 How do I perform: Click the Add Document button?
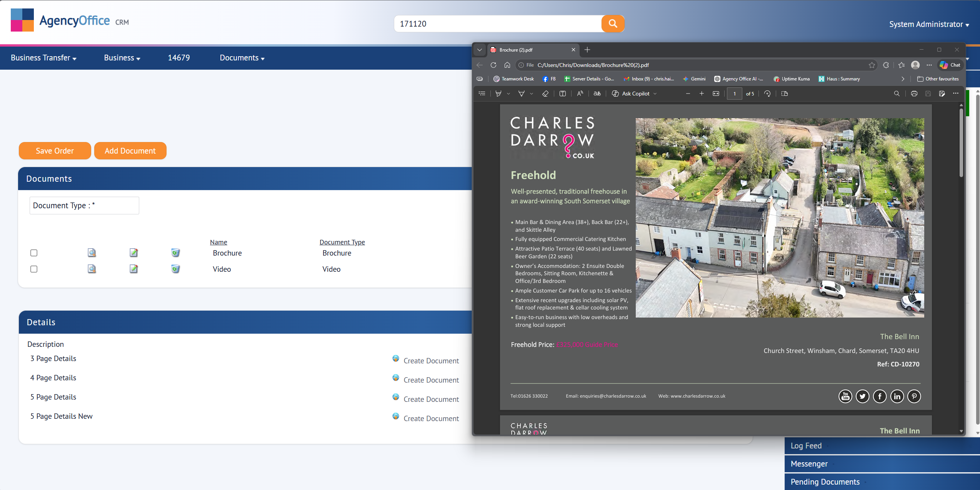coord(130,151)
